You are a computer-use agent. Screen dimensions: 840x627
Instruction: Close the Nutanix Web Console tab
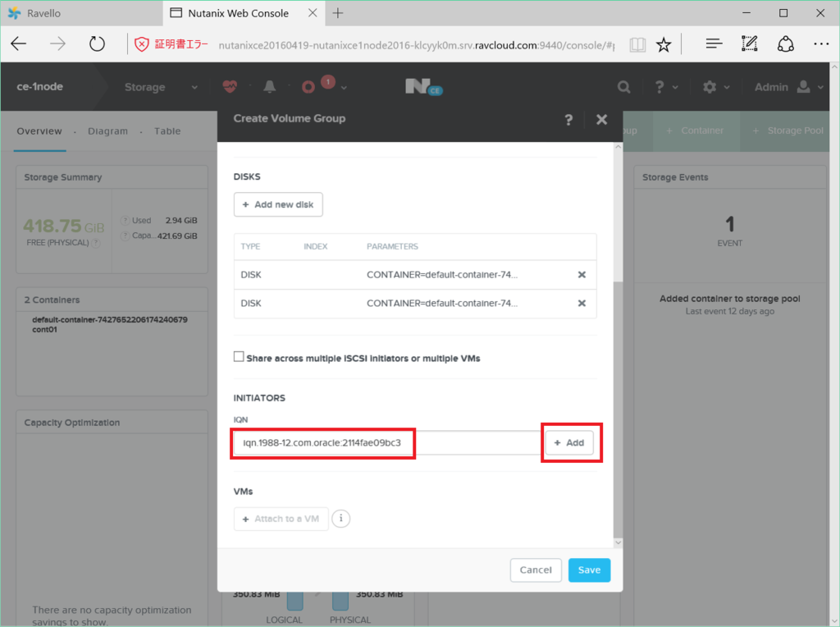pyautogui.click(x=313, y=13)
